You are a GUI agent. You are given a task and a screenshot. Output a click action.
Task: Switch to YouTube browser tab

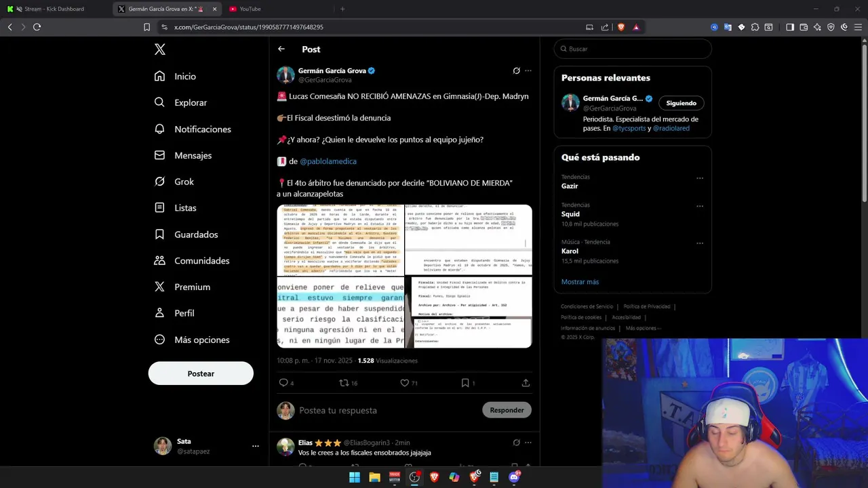(x=250, y=9)
